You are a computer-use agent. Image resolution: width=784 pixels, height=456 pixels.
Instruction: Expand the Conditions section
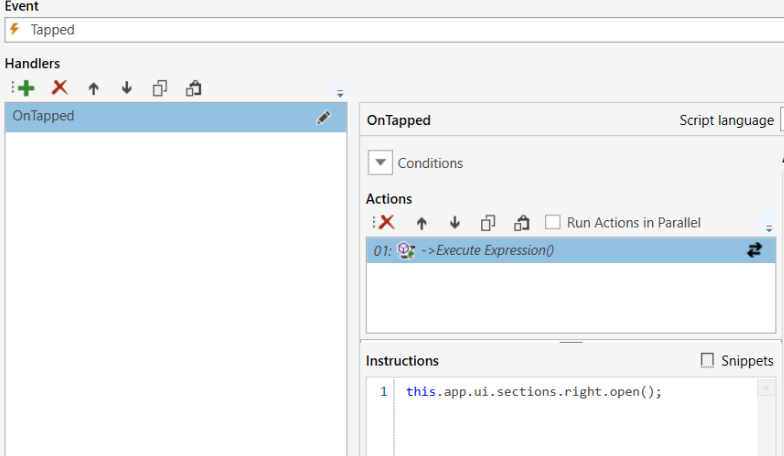pos(381,163)
